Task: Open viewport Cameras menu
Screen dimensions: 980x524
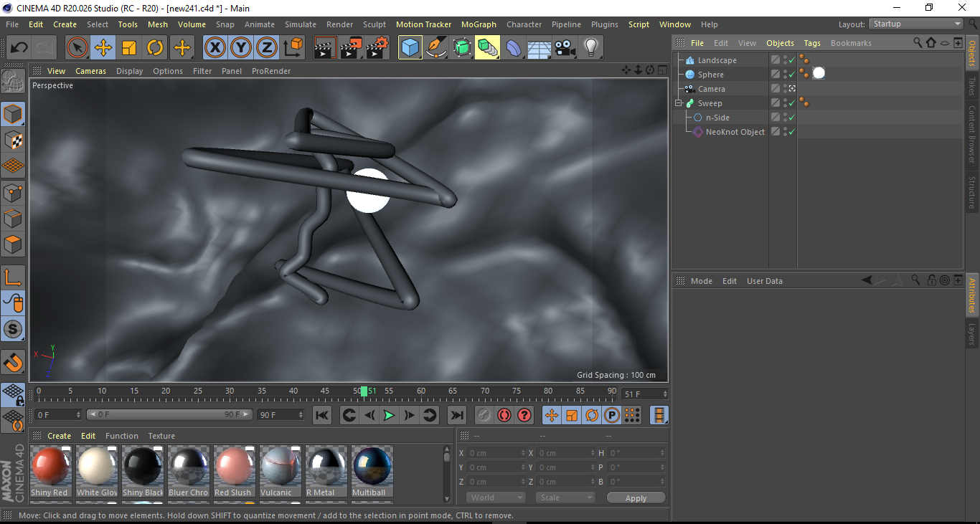Action: [x=91, y=71]
